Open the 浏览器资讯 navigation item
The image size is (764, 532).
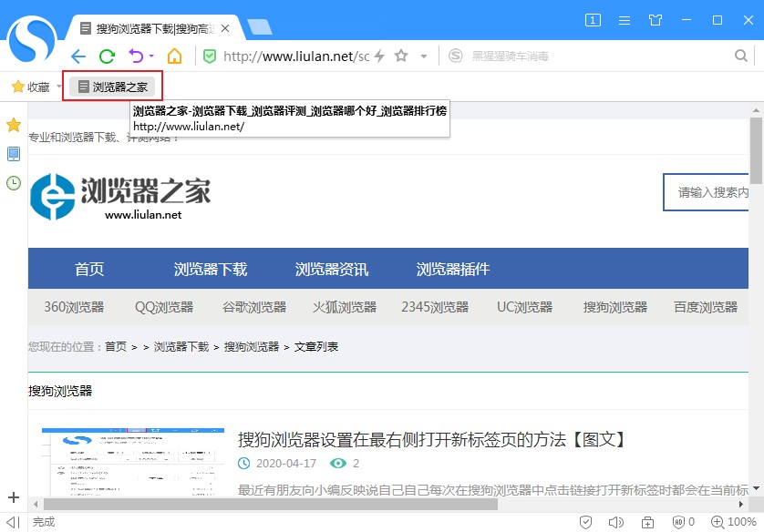331,269
